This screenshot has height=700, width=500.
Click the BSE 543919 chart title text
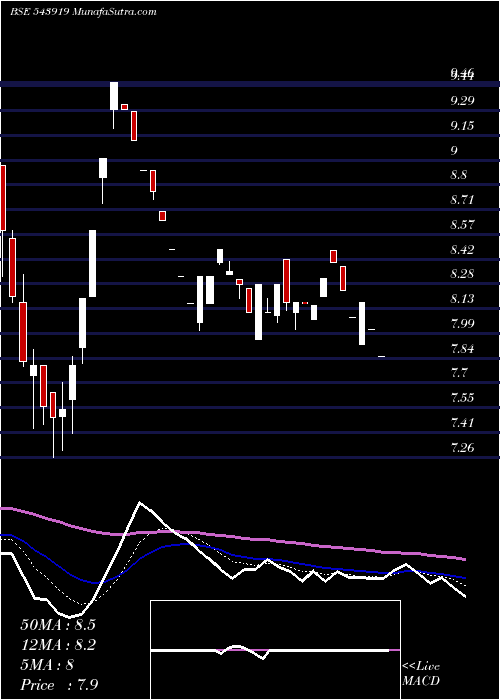pos(83,12)
